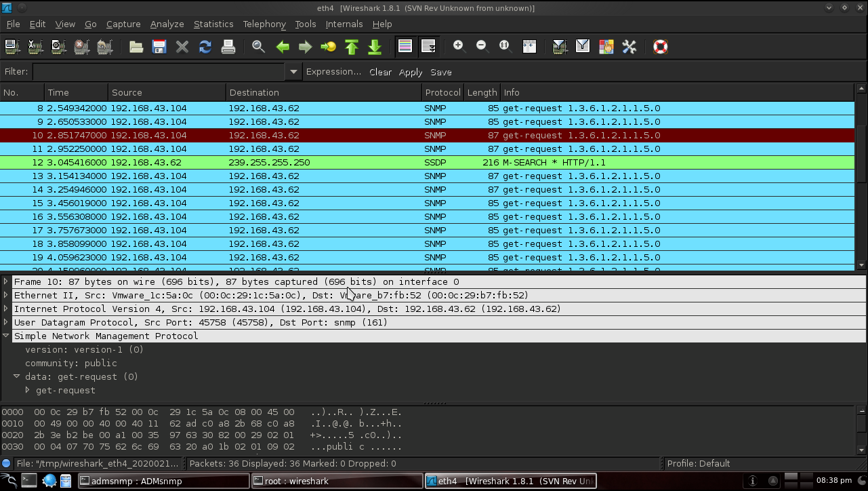Save the capture file floppy icon
Viewport: 868px width, 491px height.
(x=159, y=47)
